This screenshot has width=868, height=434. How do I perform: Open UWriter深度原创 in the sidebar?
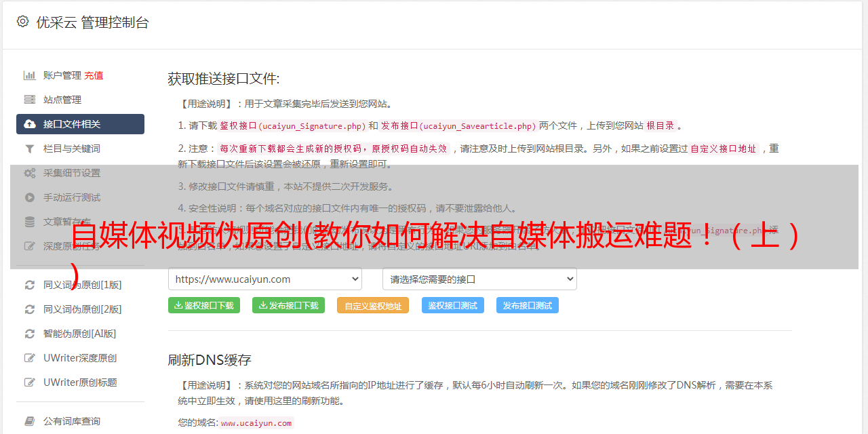click(80, 358)
